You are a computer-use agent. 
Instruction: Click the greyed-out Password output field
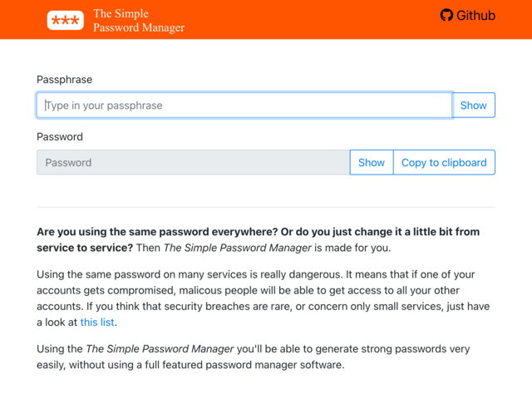pyautogui.click(x=194, y=163)
